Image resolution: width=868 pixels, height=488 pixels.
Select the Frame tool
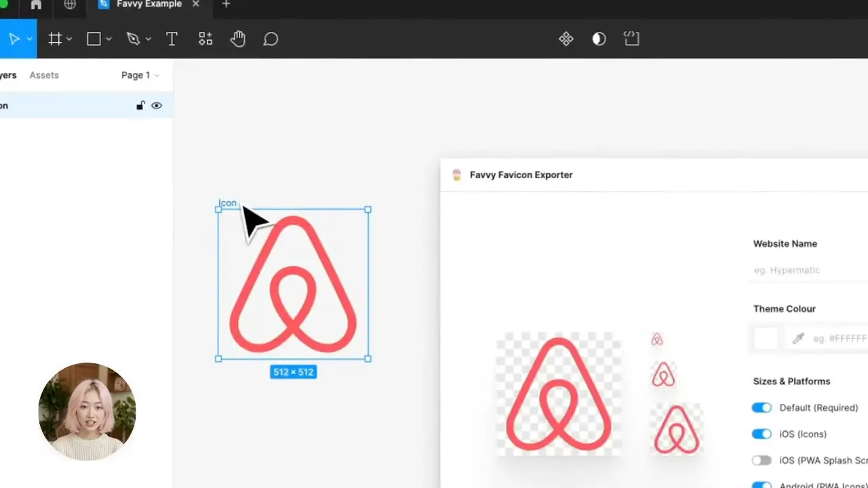tap(55, 39)
